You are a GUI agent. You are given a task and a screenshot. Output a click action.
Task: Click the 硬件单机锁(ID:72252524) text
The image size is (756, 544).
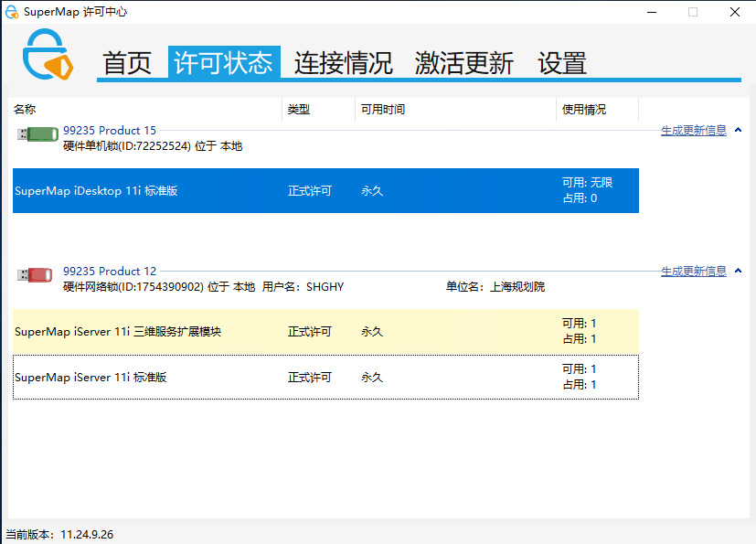[x=127, y=146]
